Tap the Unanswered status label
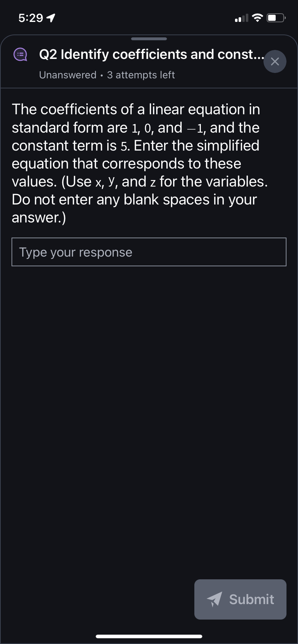Image resolution: width=298 pixels, height=644 pixels. [67, 75]
